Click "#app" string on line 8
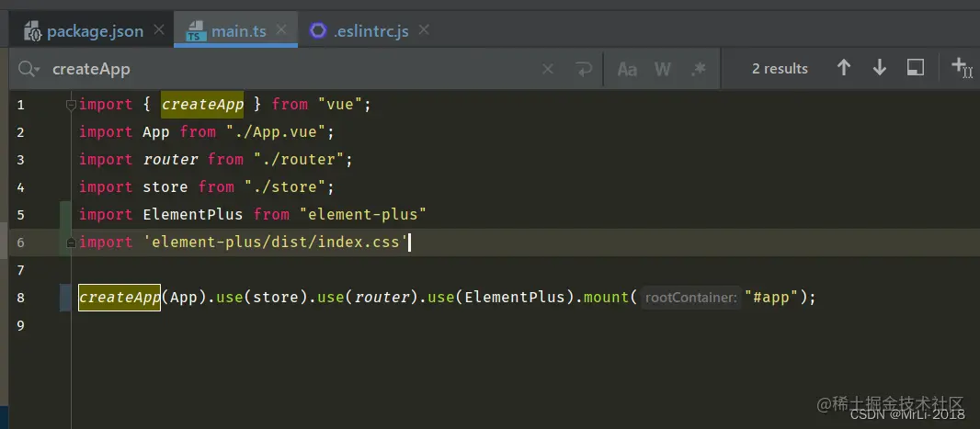 pos(771,298)
